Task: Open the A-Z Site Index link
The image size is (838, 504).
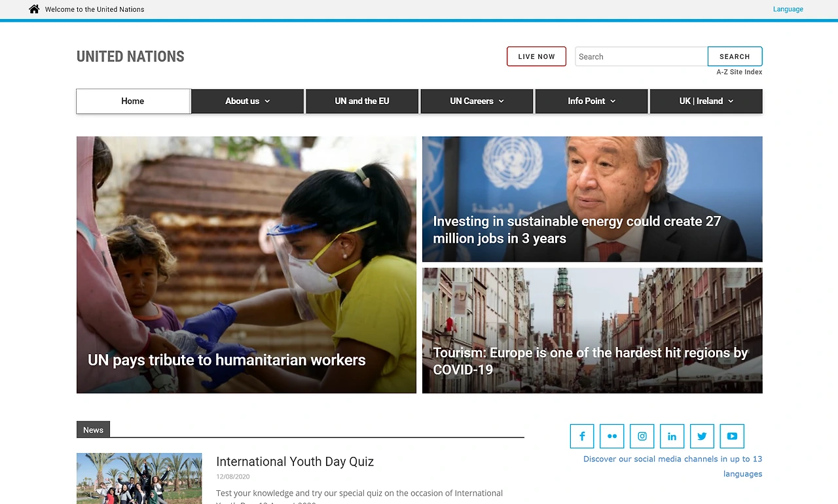Action: [739, 72]
